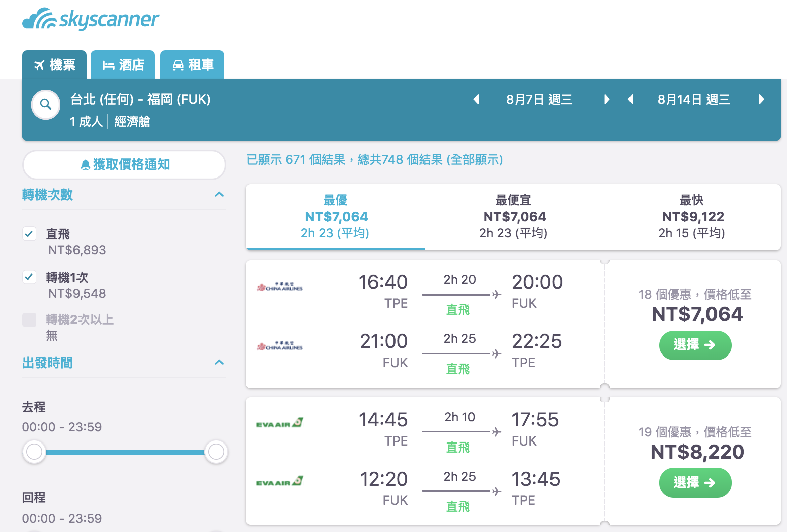
Task: Uncheck the 直飛 checkbox
Action: 29,234
